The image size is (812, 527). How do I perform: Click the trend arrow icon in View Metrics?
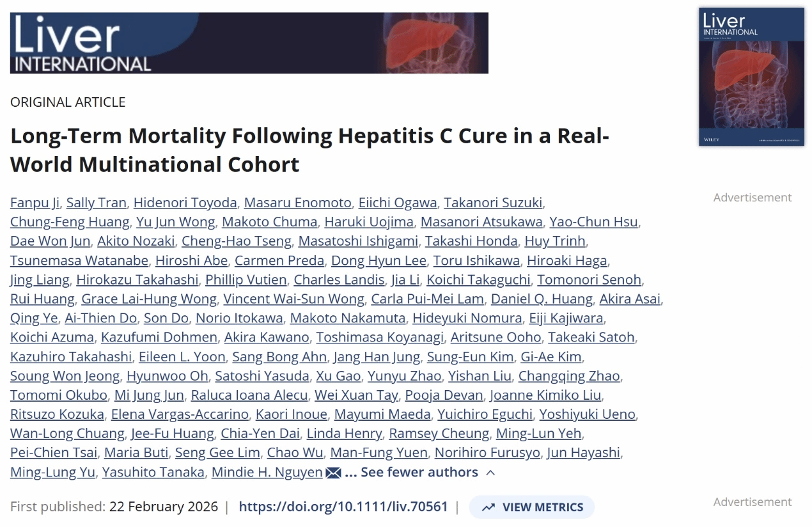488,507
